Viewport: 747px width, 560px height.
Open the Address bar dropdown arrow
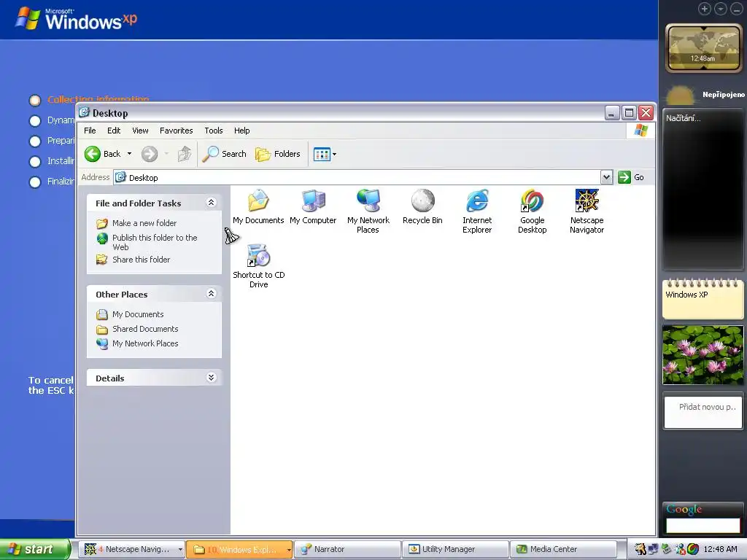tap(606, 177)
